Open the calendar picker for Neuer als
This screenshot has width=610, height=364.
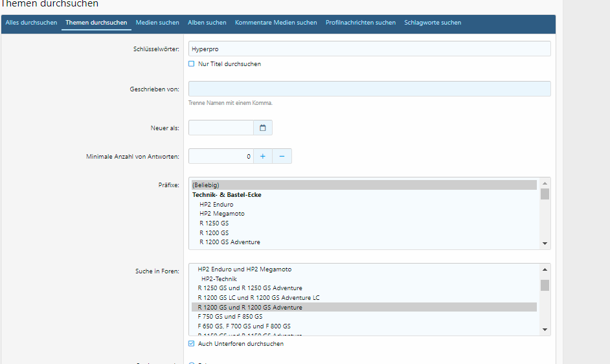pos(263,128)
